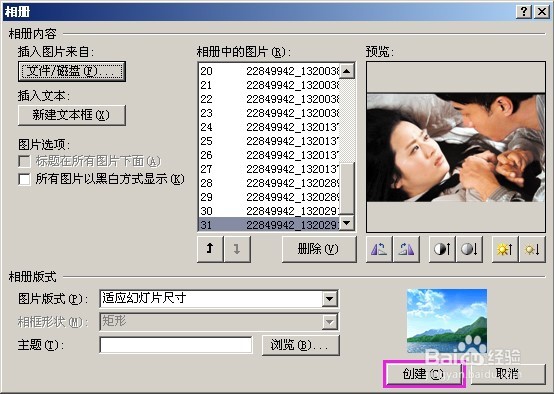Select picture row 24 in list
This screenshot has height=394, width=554.
269,127
